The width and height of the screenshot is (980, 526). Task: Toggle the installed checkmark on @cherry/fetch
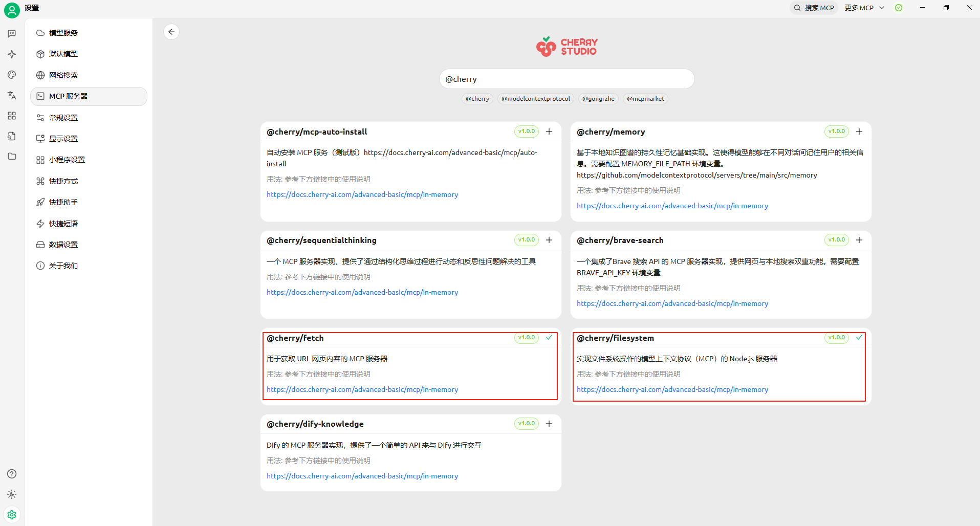click(x=549, y=338)
